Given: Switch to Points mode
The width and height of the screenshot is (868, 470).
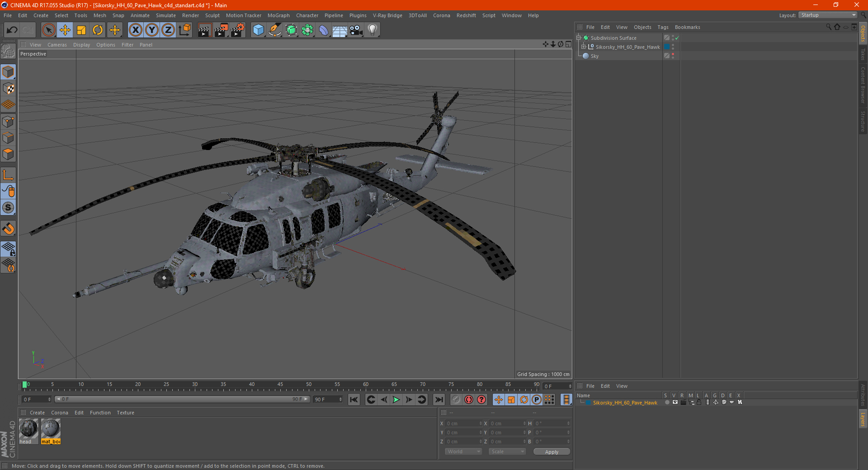Looking at the screenshot, I should 8,122.
